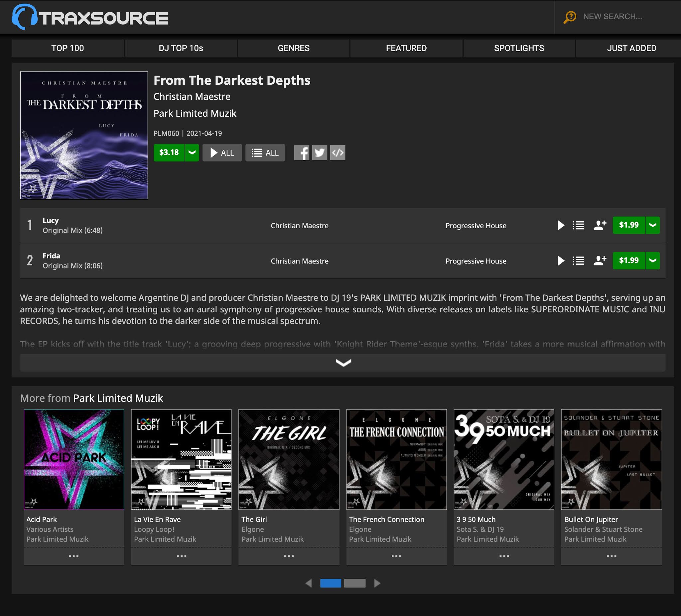Share the release on Facebook
681x616 pixels.
pos(302,153)
